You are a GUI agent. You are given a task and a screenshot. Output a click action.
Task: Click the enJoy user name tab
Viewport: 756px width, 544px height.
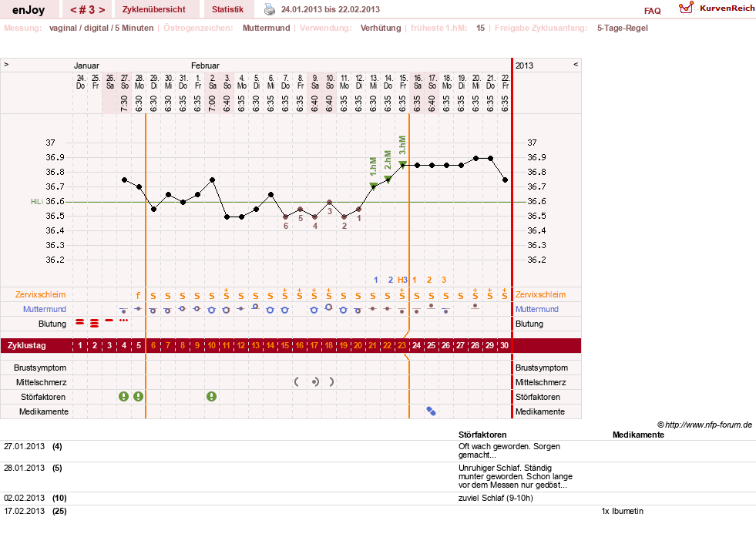click(29, 10)
